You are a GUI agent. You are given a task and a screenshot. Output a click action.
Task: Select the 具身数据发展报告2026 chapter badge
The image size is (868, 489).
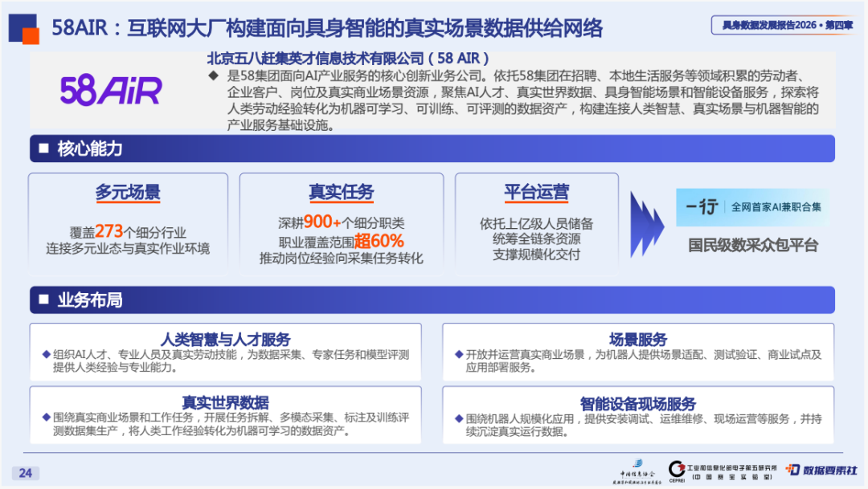click(x=784, y=25)
